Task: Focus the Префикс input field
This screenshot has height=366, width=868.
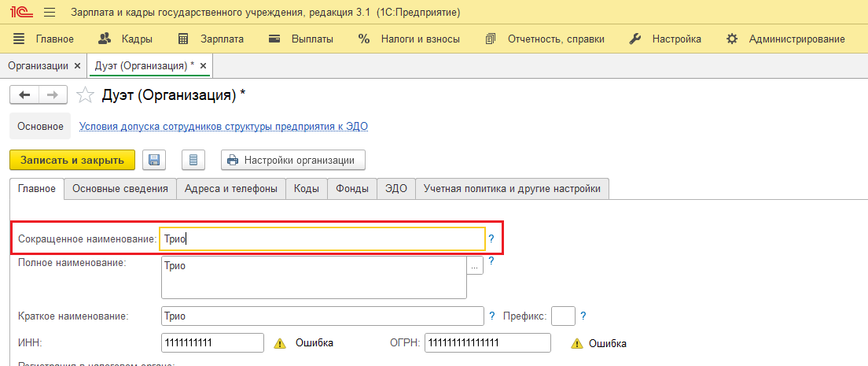Action: (x=564, y=316)
